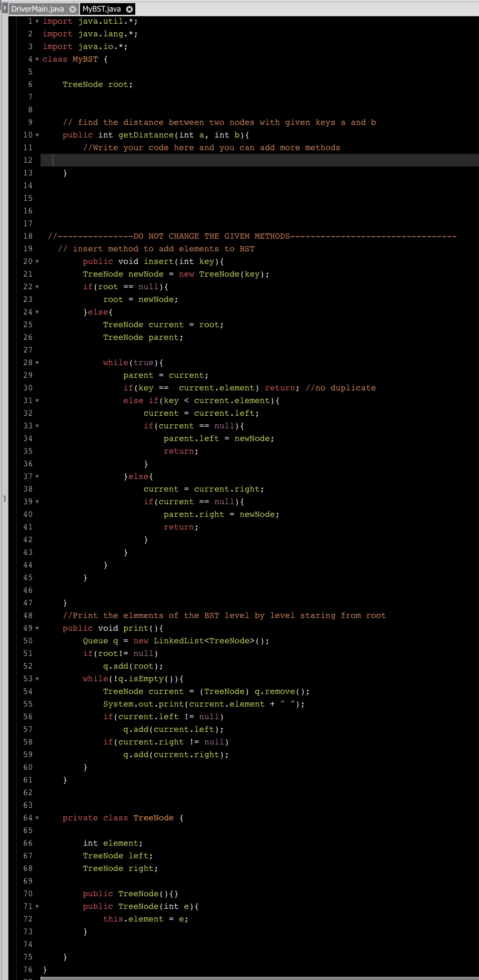The height and width of the screenshot is (980, 479).
Task: Collapse the else block at line 24
Action: pos(37,312)
